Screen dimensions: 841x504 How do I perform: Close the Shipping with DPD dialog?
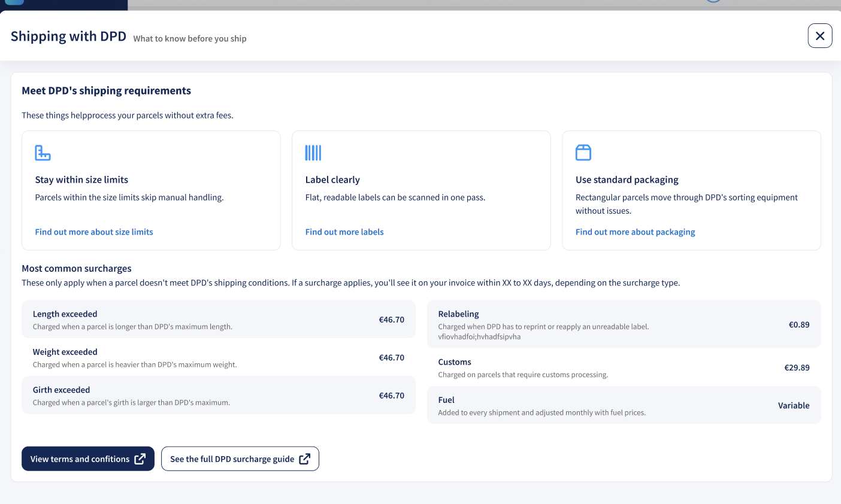(x=819, y=36)
